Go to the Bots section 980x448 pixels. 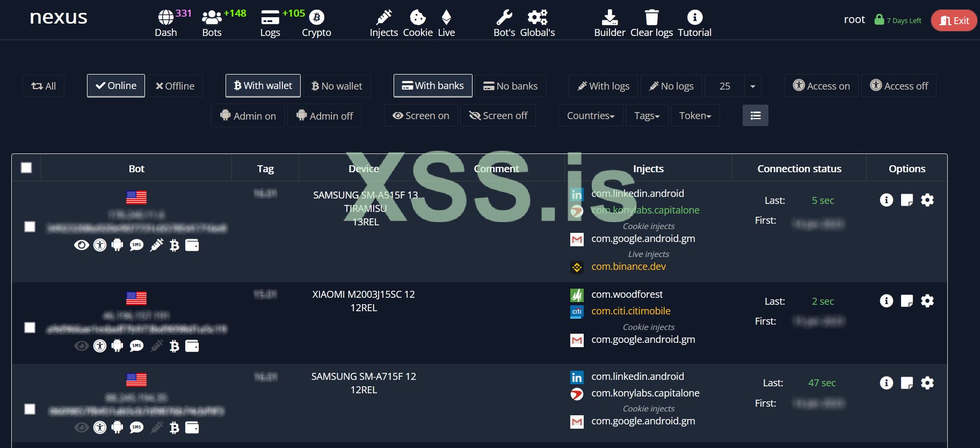pos(212,24)
